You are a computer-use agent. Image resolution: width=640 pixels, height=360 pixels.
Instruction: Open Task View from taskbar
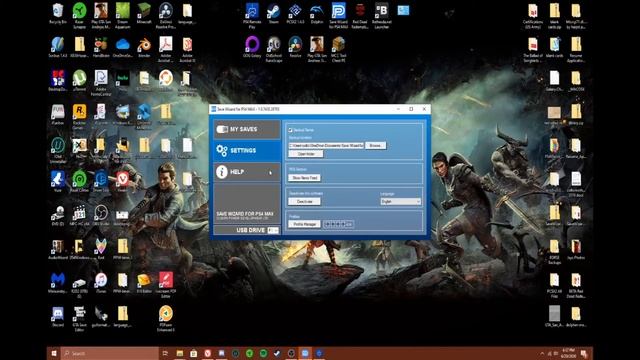pos(165,353)
